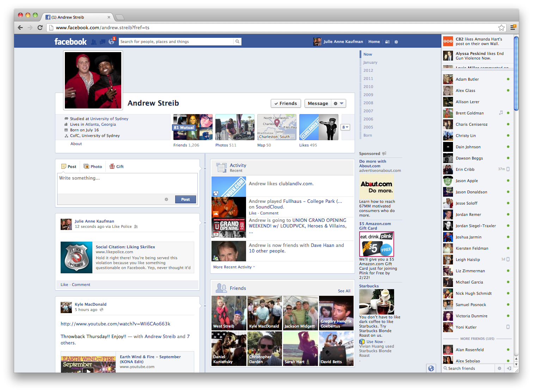Screen dimensions: 533x392
Task: Select the Photo tab in composer
Action: click(93, 167)
